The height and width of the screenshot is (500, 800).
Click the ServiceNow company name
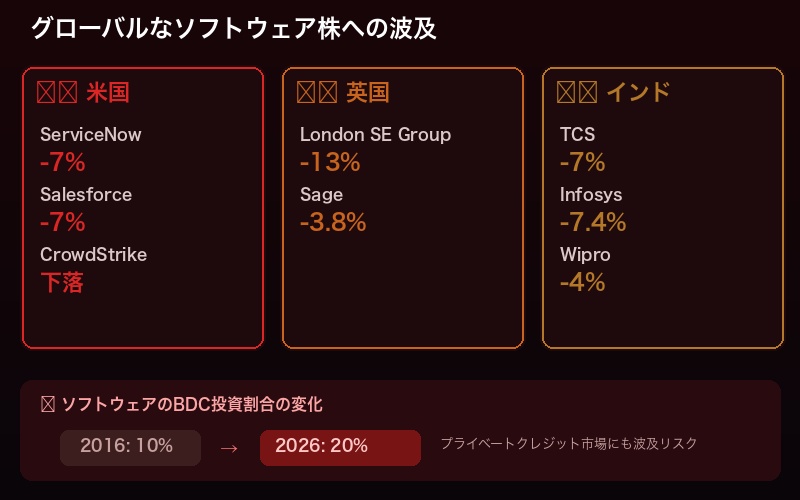click(91, 134)
